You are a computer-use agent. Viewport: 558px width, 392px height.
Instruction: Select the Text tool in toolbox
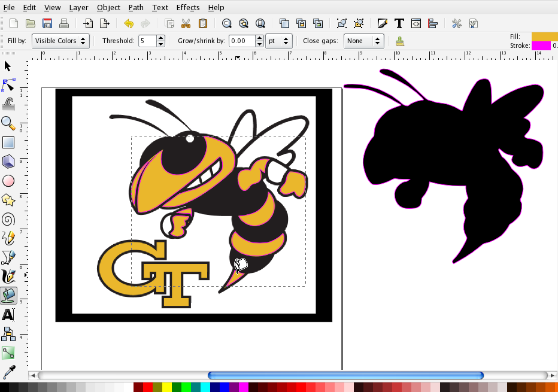point(8,315)
